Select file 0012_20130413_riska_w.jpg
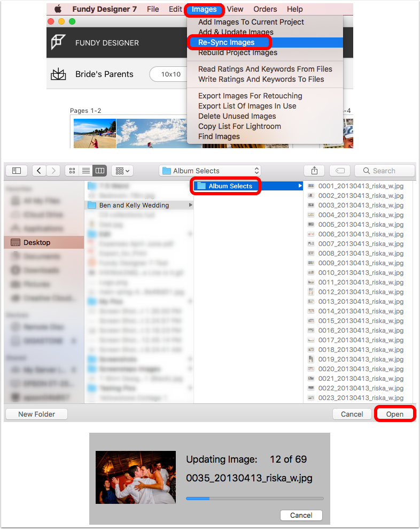Screen dimensions: 420x529 point(361,292)
